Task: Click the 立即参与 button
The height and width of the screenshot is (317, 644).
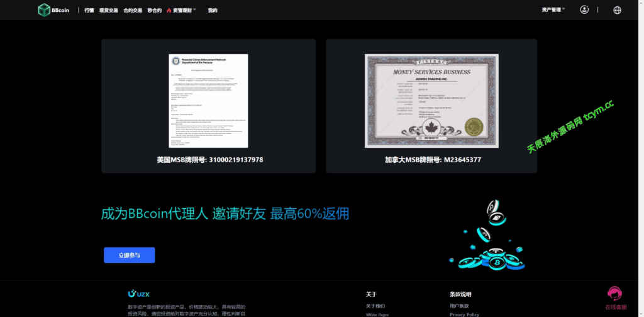Action: (x=130, y=255)
